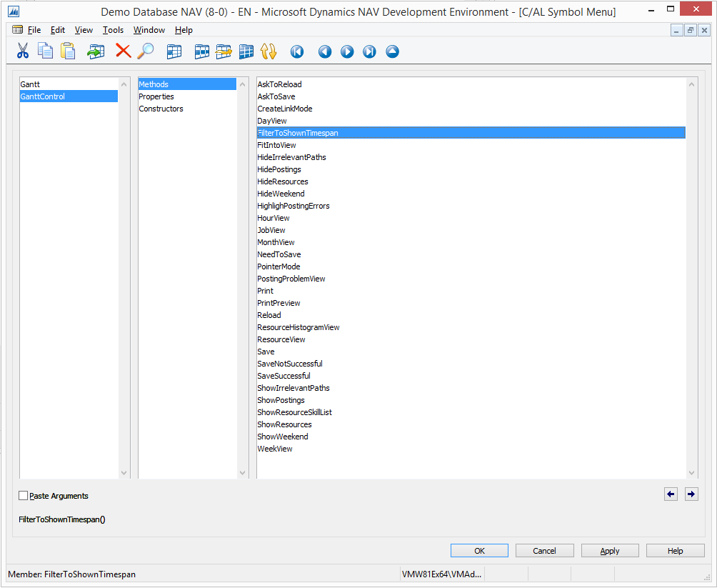The image size is (717, 588).
Task: Click the Cancel button
Action: click(x=545, y=550)
